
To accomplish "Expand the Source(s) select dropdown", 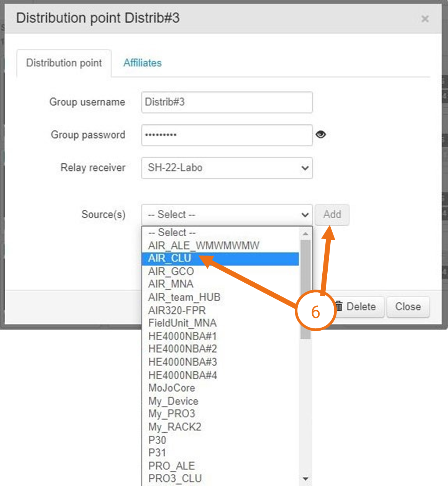I will click(227, 214).
